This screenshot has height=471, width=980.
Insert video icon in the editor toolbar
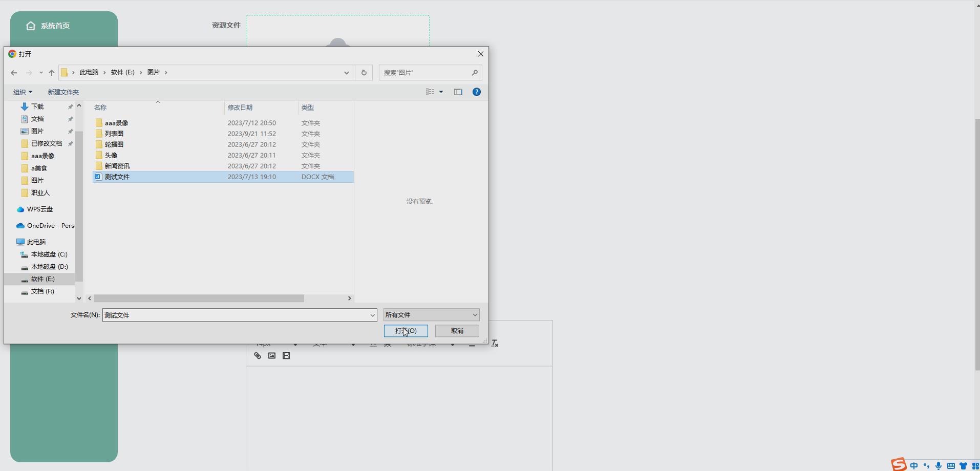coord(286,356)
